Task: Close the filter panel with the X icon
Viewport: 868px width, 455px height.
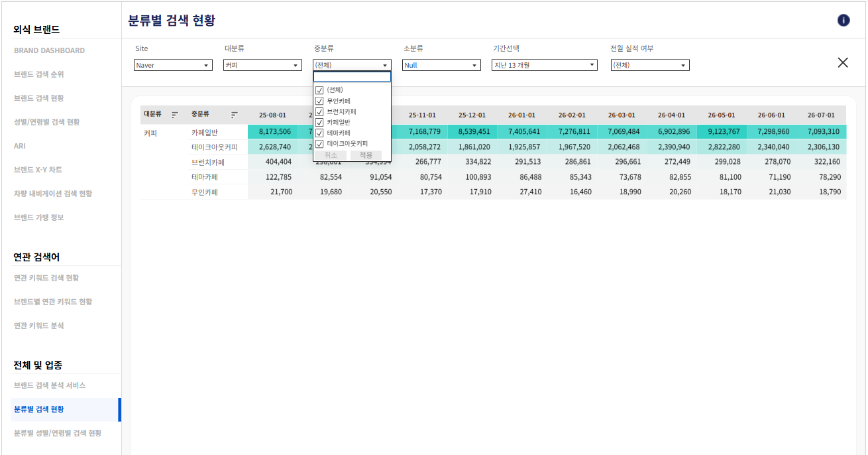Action: point(843,62)
